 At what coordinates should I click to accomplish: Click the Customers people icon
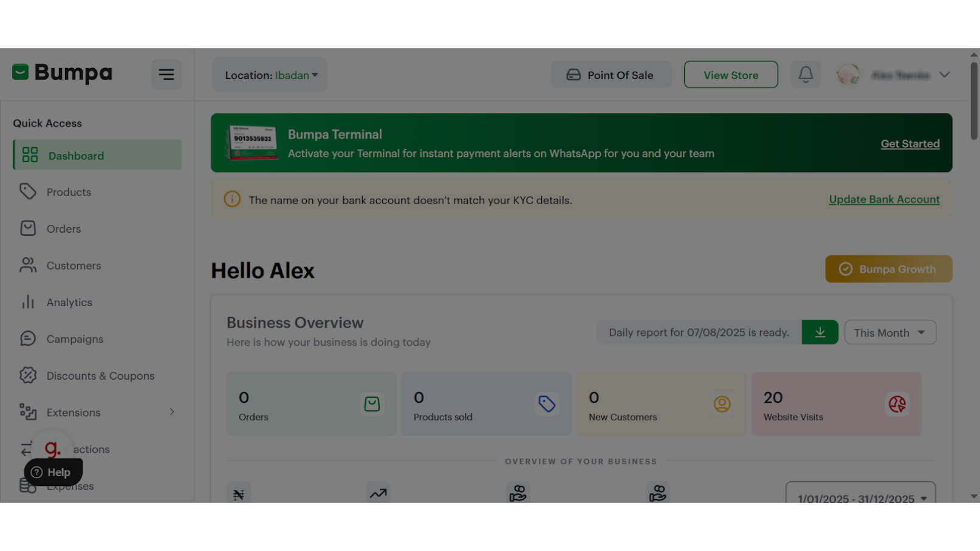(28, 265)
